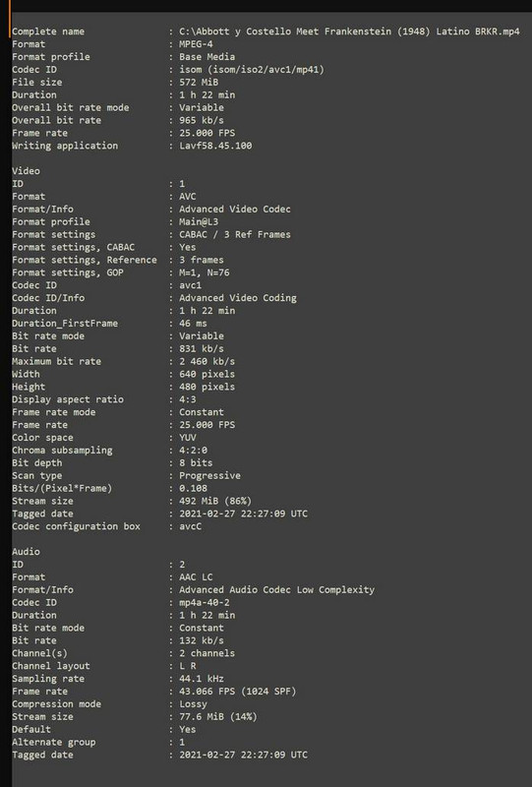Click the Maximum bit rate value 2 460 kb/s

click(x=207, y=361)
